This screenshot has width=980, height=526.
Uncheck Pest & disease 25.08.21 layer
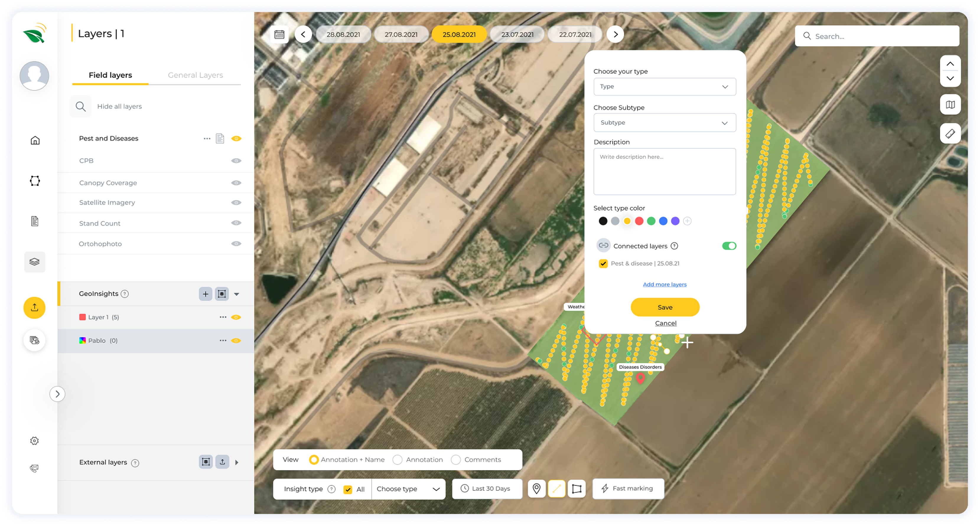(x=603, y=264)
